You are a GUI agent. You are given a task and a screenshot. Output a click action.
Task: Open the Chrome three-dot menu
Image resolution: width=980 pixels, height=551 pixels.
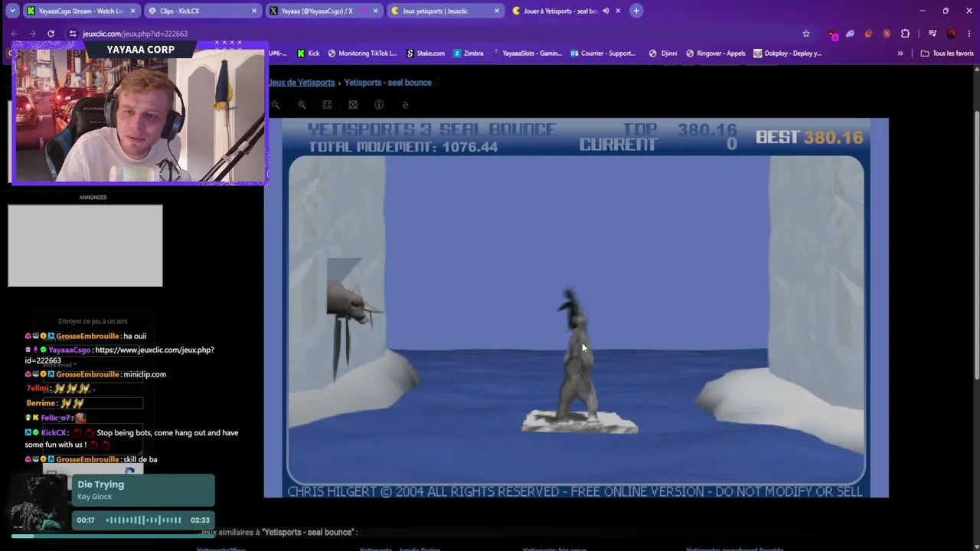[x=969, y=34]
